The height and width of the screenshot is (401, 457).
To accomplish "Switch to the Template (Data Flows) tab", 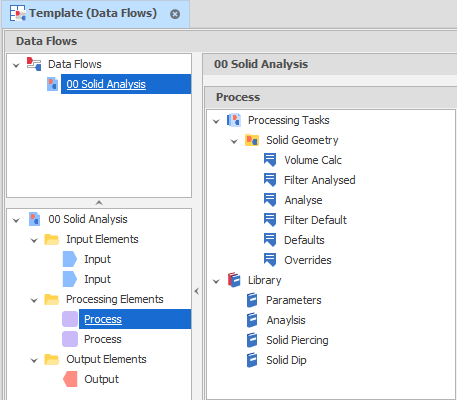I will (93, 13).
